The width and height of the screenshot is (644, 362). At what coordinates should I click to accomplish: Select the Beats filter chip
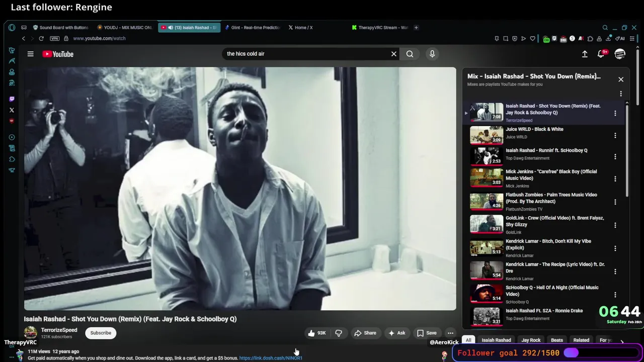pyautogui.click(x=557, y=340)
